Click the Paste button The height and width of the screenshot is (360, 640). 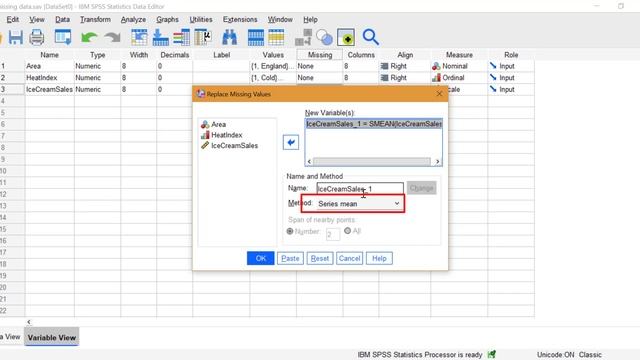click(x=290, y=258)
